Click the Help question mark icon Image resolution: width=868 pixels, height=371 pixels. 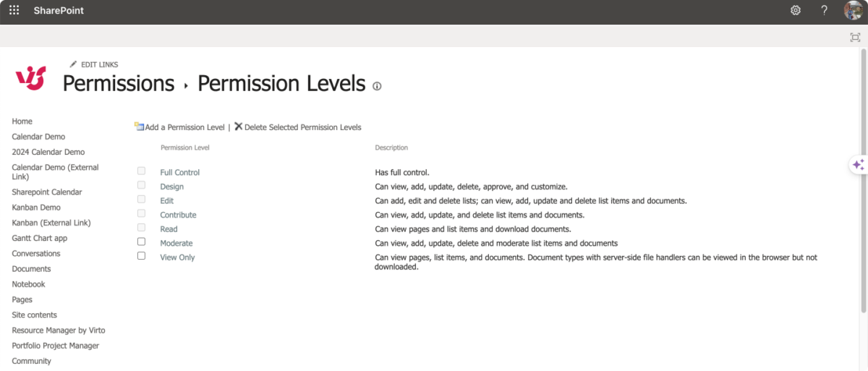pos(824,11)
